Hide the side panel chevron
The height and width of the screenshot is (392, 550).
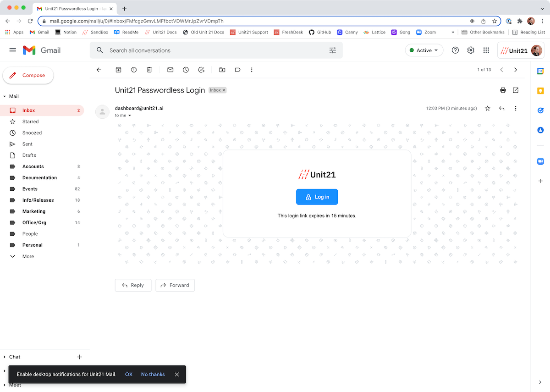[540, 382]
